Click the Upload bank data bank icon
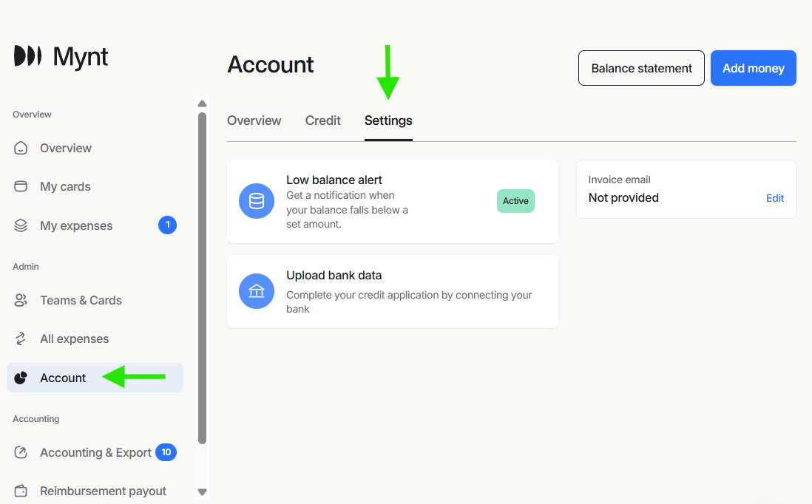Viewport: 812px width, 504px height. click(x=256, y=291)
